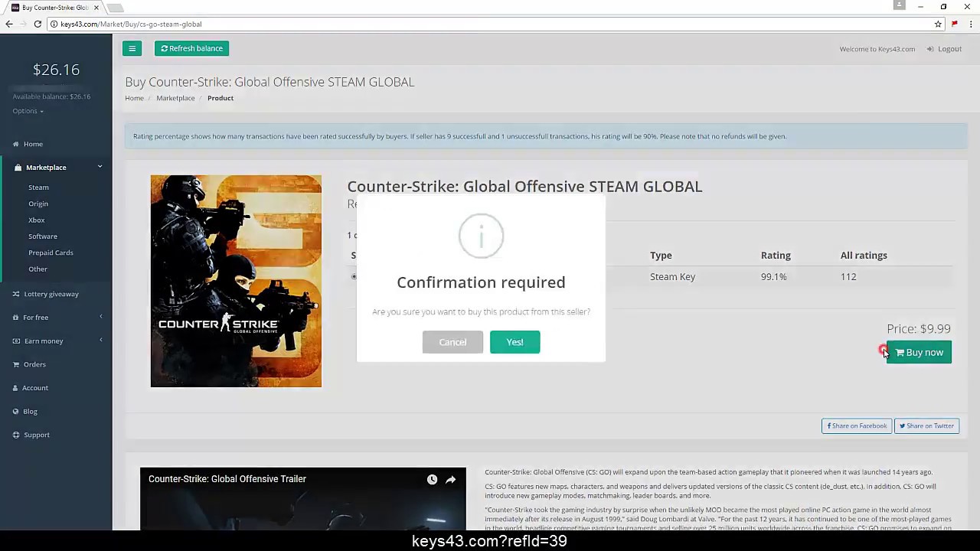980x551 pixels.
Task: Click the browser back arrow
Action: click(9, 24)
